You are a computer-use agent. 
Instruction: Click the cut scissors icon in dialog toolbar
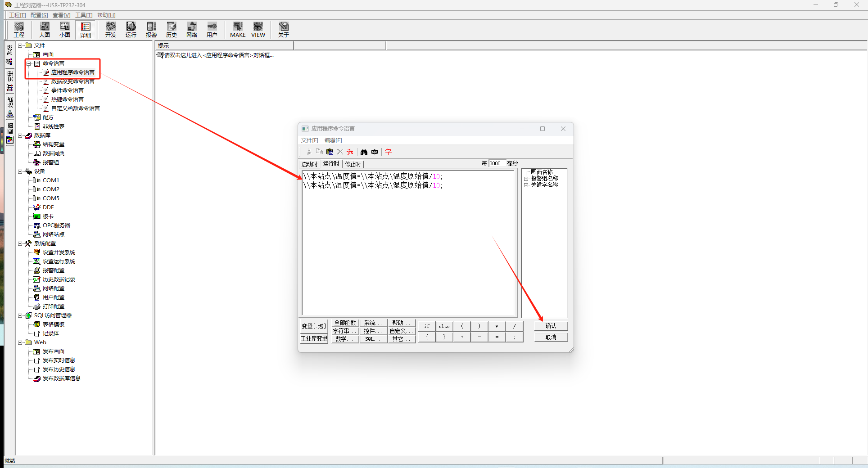(309, 152)
